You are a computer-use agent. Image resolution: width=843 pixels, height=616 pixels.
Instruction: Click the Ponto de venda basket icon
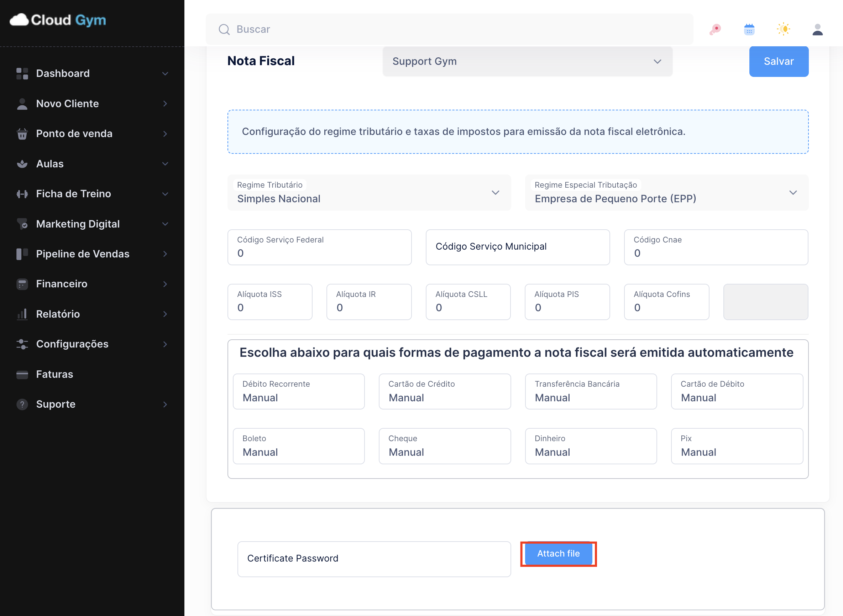[x=22, y=134]
